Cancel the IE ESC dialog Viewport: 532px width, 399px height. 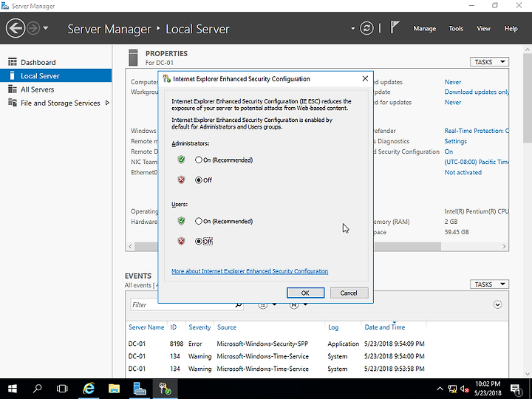pyautogui.click(x=349, y=293)
